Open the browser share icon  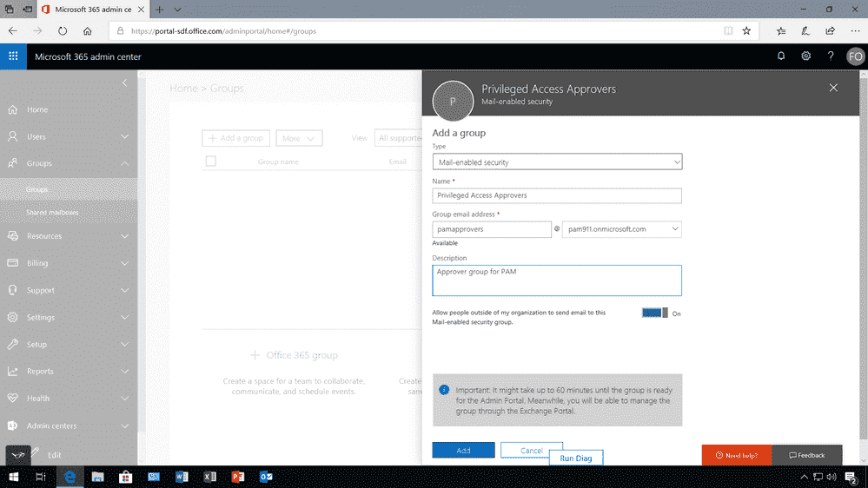831,31
